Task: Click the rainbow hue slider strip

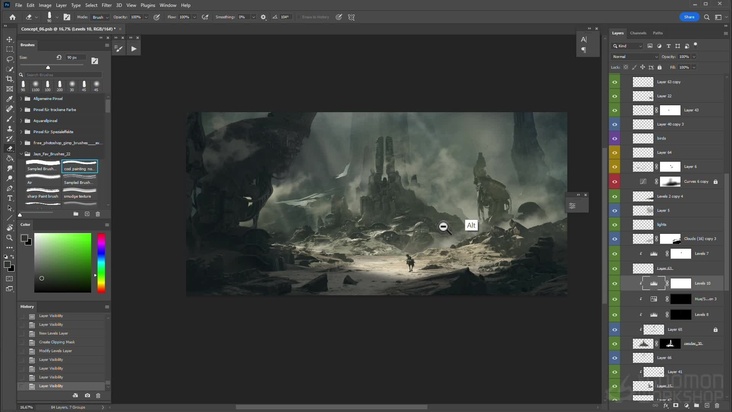Action: tap(101, 263)
